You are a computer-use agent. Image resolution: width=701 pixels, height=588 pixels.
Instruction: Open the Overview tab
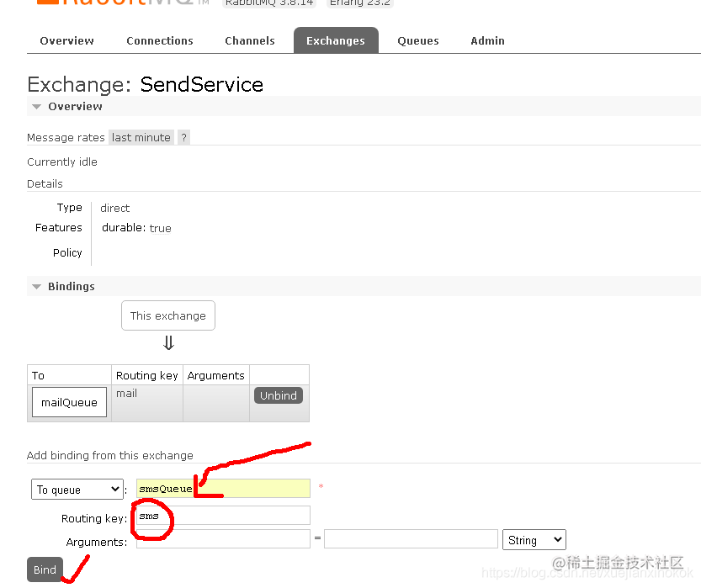coord(67,40)
